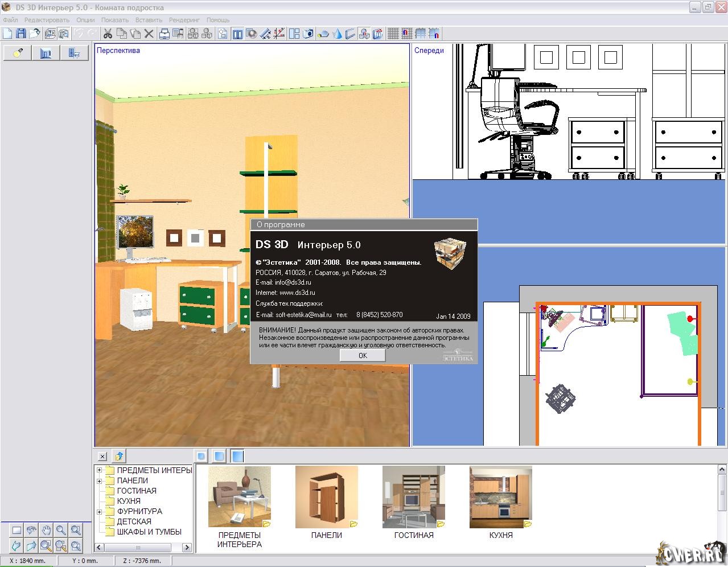Expand the ПАНЕЛИ tree node
The image size is (728, 567).
coord(100,480)
